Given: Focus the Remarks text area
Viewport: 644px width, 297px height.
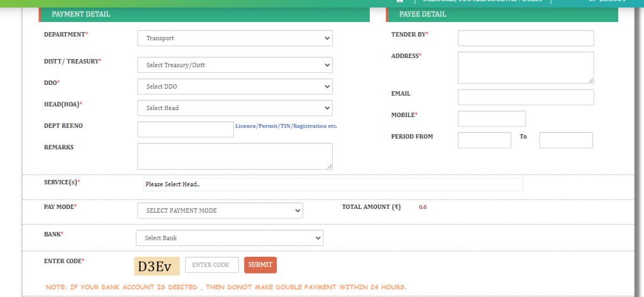Looking at the screenshot, I should coord(235,156).
